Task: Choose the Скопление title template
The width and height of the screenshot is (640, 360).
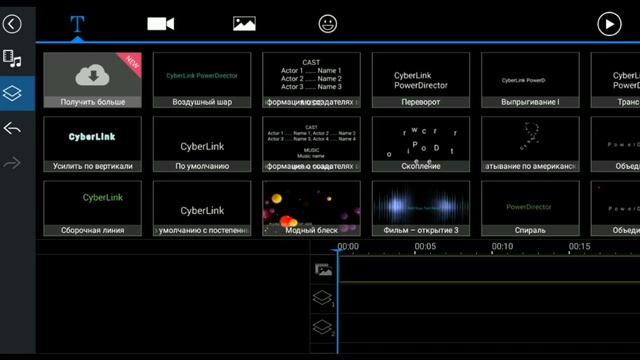Action: point(421,144)
